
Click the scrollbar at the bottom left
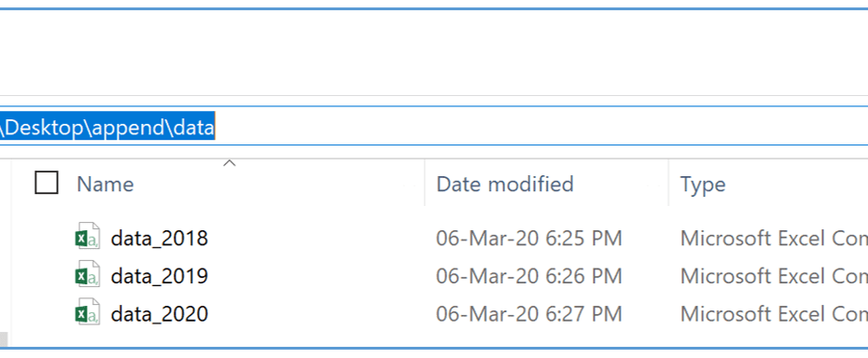pyautogui.click(x=4, y=338)
